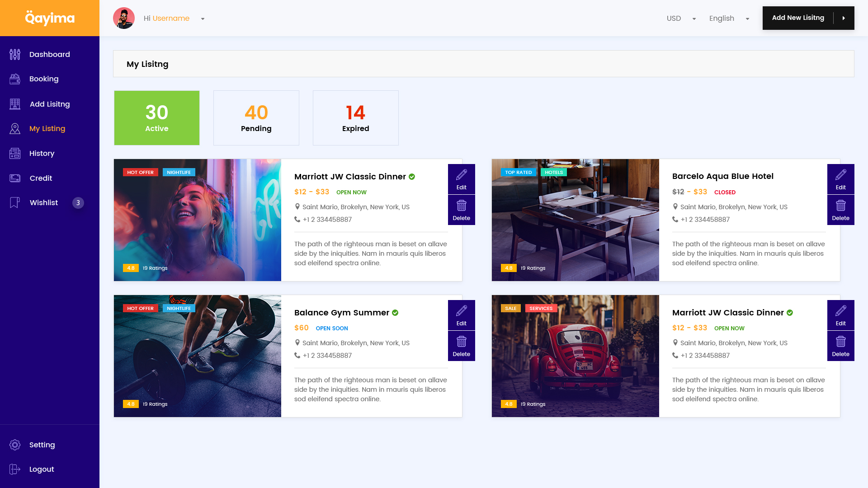Open the USD currency dropdown

[681, 19]
